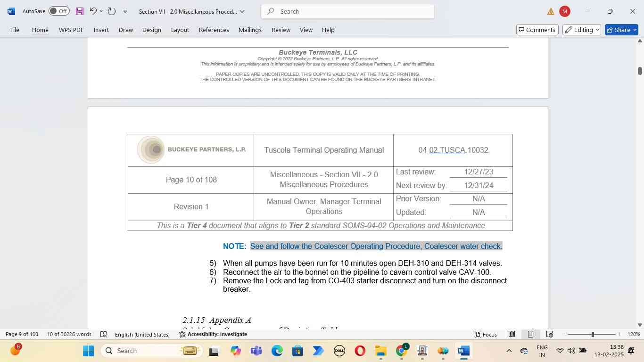Open the Windows Start menu

pos(89,351)
